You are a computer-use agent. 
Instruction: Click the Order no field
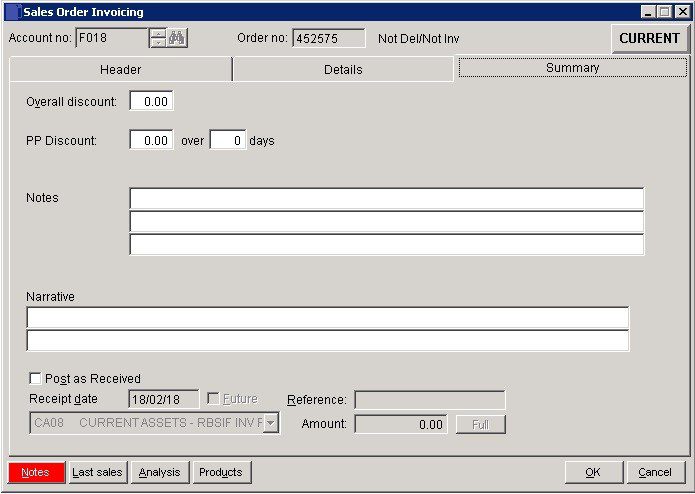tap(328, 38)
